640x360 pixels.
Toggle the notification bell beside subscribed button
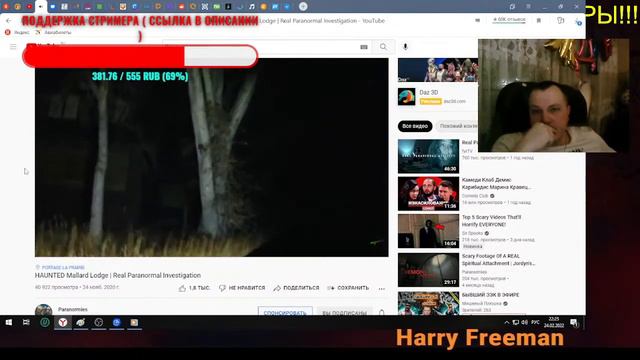[x=381, y=313]
